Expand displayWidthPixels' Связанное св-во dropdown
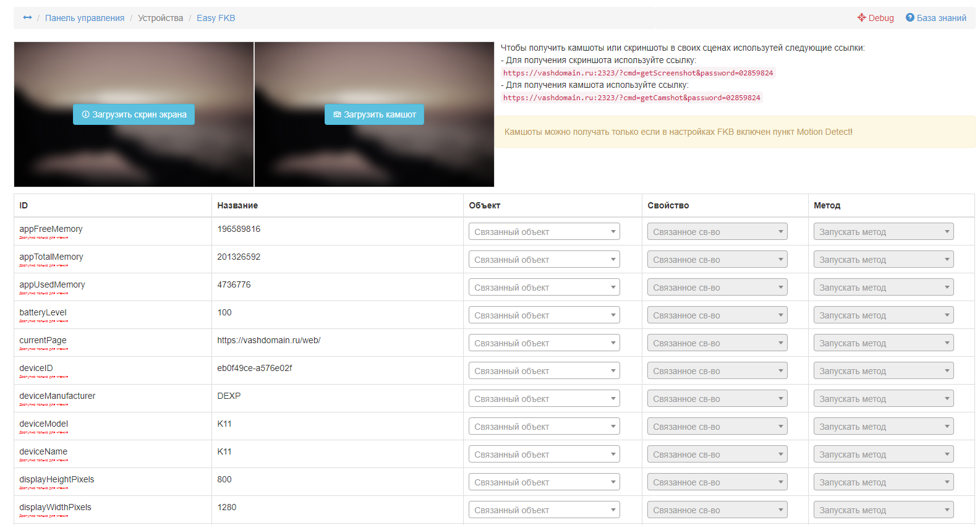 tap(717, 510)
